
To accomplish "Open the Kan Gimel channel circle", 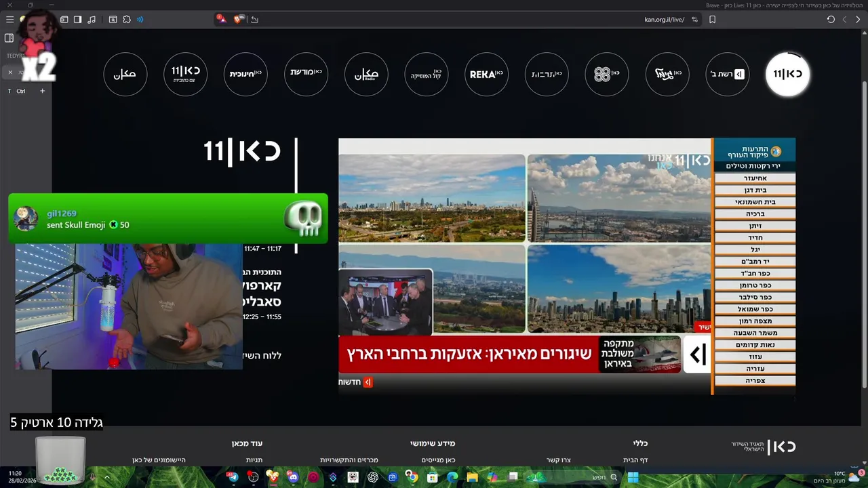I will pos(667,74).
